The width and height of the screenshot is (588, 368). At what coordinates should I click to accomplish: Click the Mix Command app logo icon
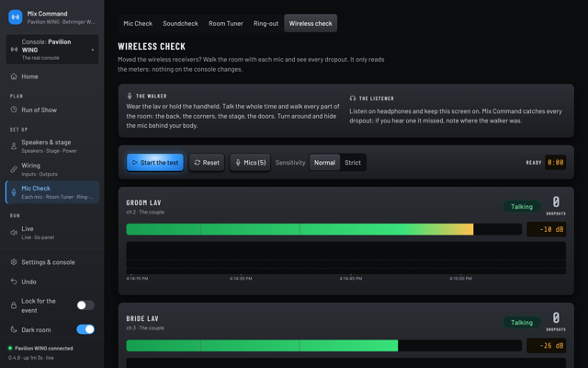[16, 17]
